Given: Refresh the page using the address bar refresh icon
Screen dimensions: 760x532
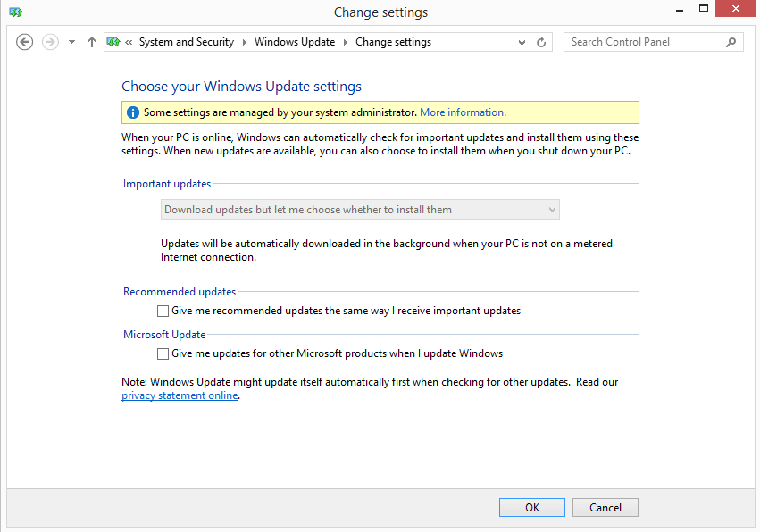Looking at the screenshot, I should [x=541, y=42].
